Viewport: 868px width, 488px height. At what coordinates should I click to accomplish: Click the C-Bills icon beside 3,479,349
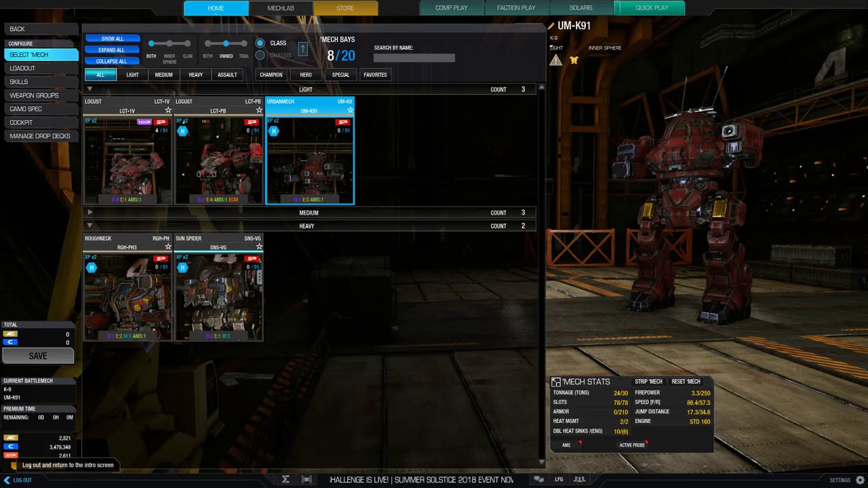click(x=11, y=447)
